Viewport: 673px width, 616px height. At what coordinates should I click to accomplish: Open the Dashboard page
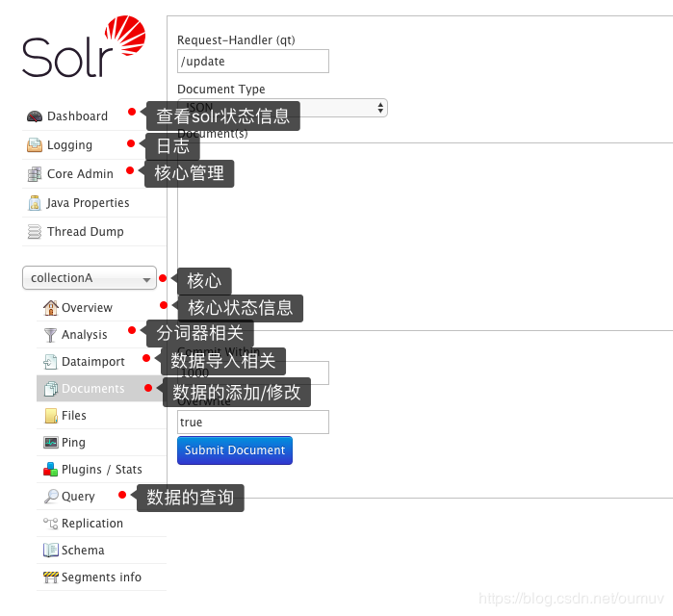pyautogui.click(x=78, y=116)
